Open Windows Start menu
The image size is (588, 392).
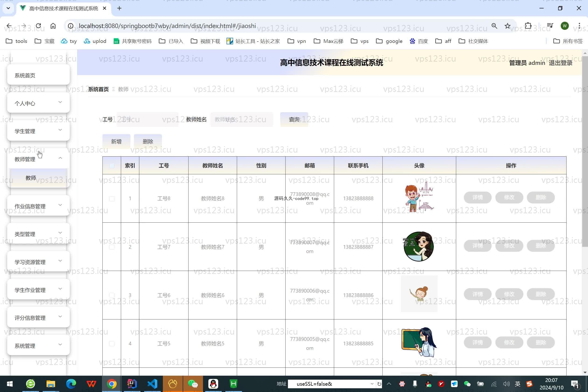coord(10,384)
